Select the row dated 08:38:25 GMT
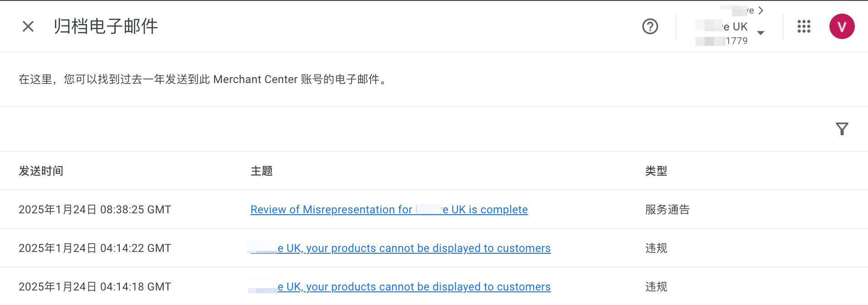Viewport: 868px width, 305px height. (x=95, y=210)
